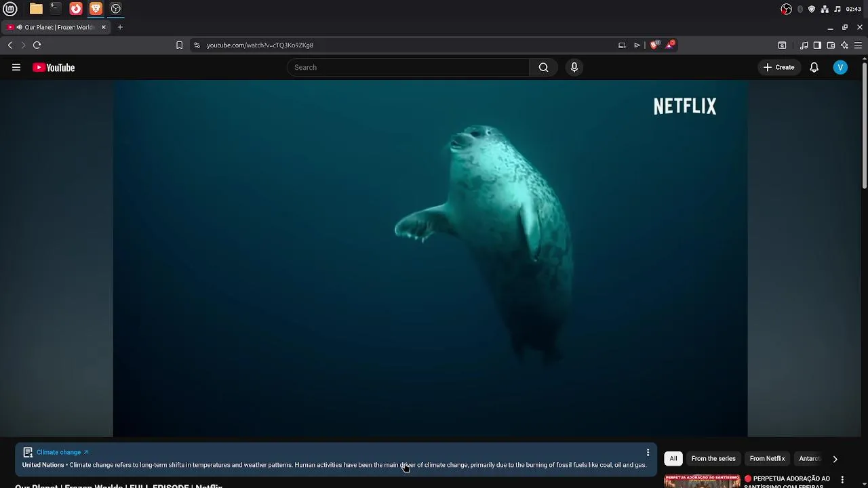Open the music note sound tray icon
The width and height of the screenshot is (868, 488).
coord(837,9)
